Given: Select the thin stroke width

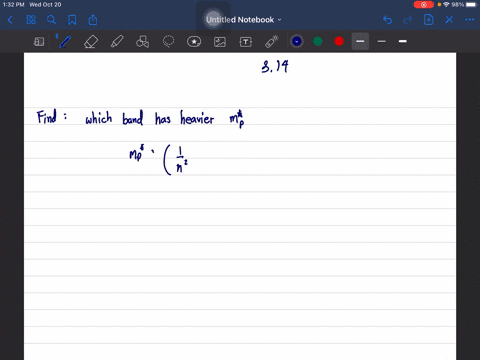Looking at the screenshot, I should click(382, 41).
